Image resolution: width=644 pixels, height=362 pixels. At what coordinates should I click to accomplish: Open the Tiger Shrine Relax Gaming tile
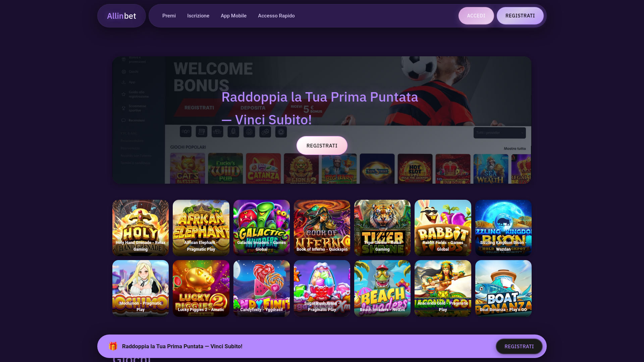click(x=382, y=228)
